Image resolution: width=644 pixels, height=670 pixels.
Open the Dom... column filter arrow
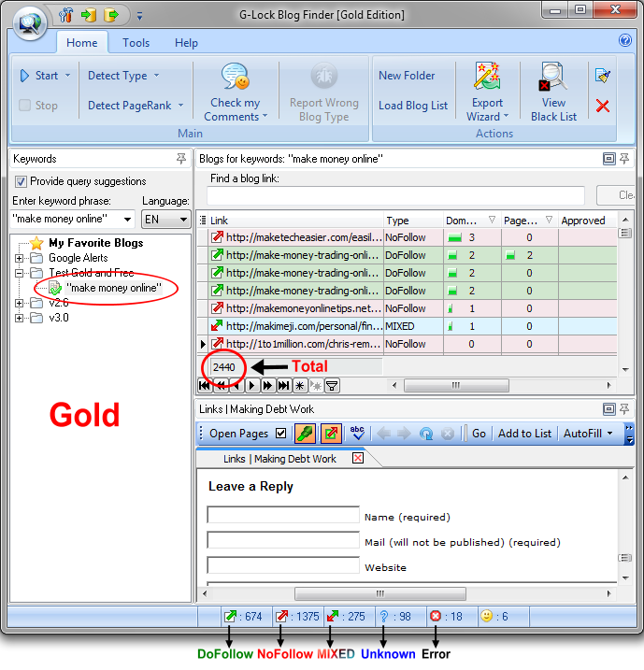[492, 220]
